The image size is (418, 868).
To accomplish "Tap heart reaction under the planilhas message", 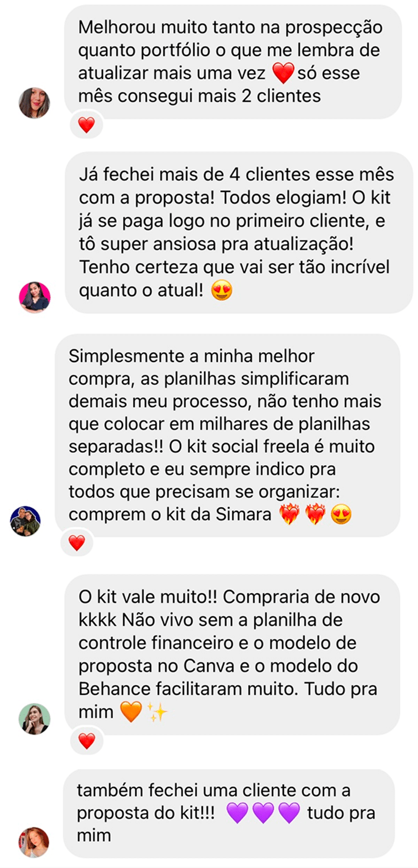I will [77, 542].
